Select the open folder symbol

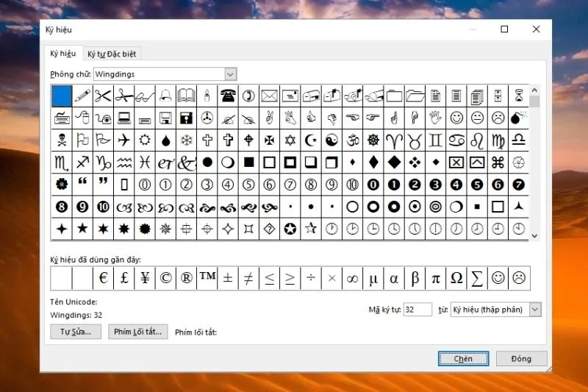click(x=415, y=96)
